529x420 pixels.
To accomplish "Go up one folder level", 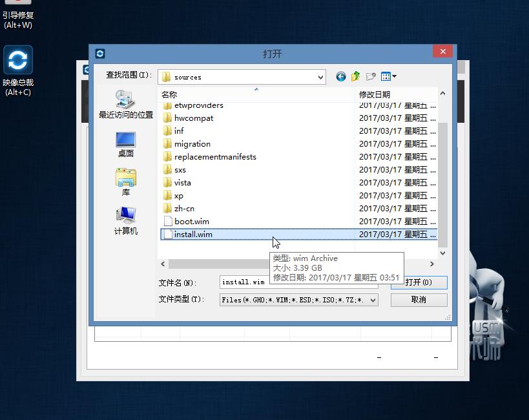I will pos(356,77).
